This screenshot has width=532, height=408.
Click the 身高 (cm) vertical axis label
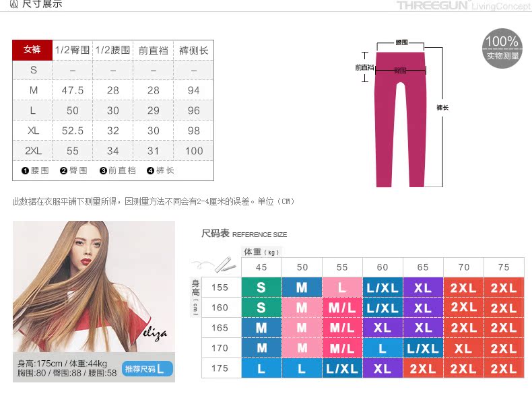[195, 298]
